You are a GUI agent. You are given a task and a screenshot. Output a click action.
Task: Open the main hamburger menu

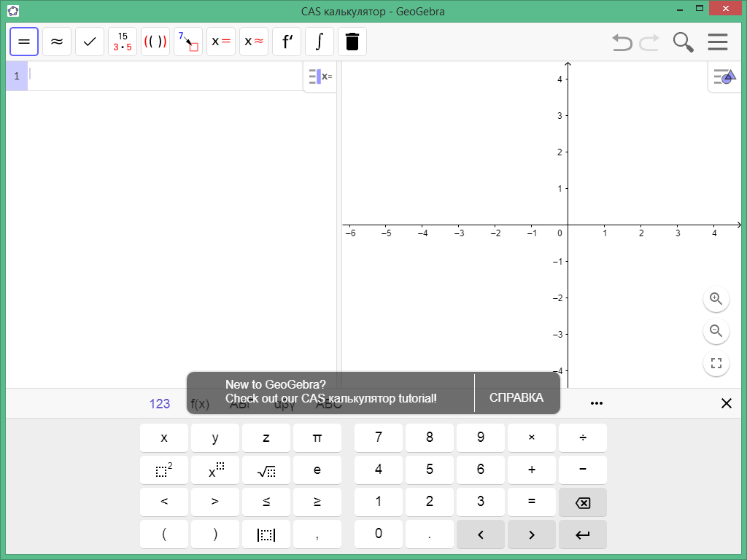click(x=718, y=42)
